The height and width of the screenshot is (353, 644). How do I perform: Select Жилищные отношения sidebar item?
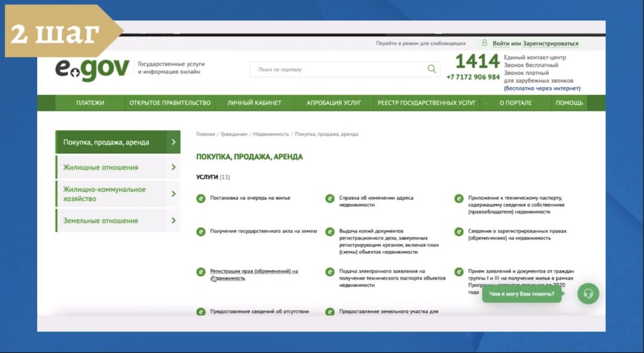click(118, 167)
